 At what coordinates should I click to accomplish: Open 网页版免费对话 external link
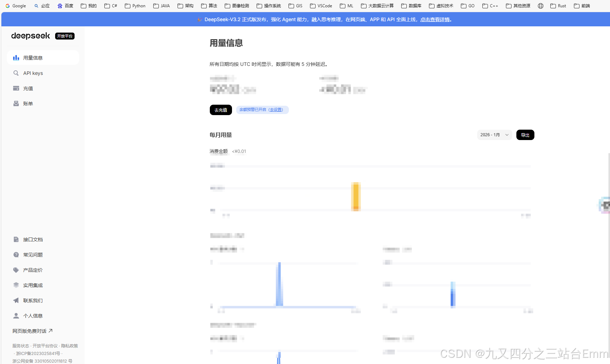pyautogui.click(x=33, y=331)
